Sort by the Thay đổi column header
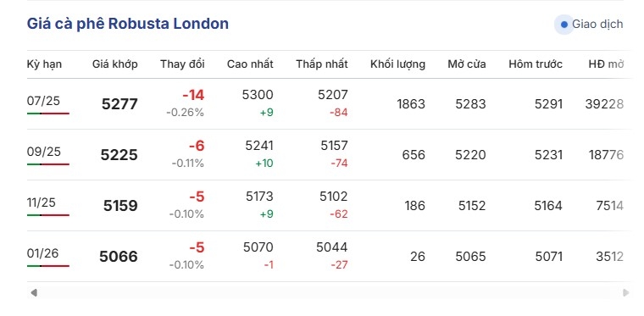Viewport: 644px width, 316px height. [x=182, y=64]
